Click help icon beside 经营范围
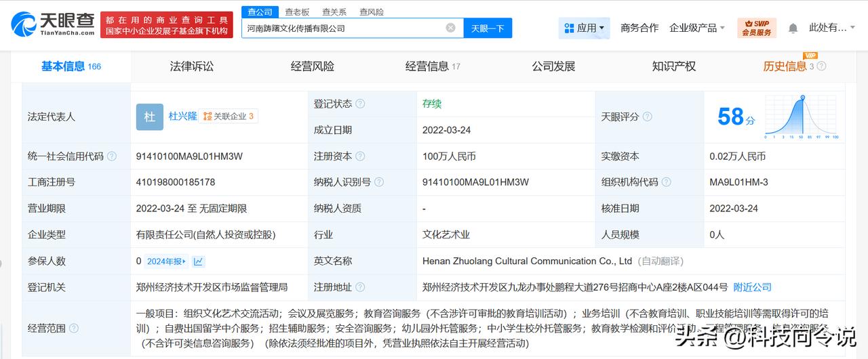Image resolution: width=868 pixels, height=359 pixels. [74, 329]
